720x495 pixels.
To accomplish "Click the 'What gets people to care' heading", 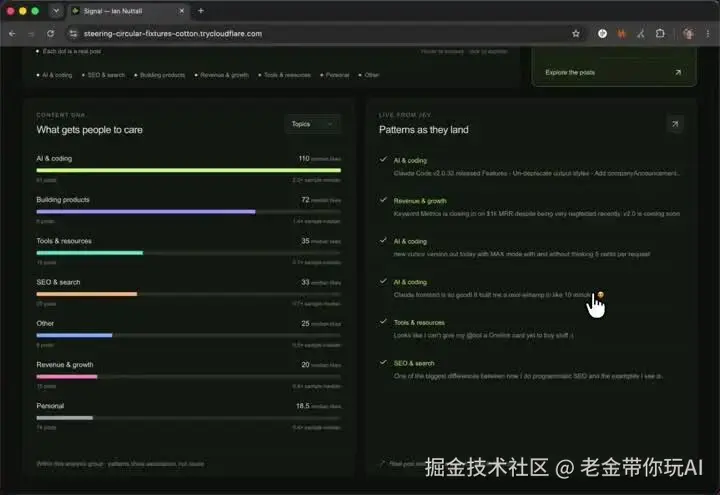I will coord(90,130).
